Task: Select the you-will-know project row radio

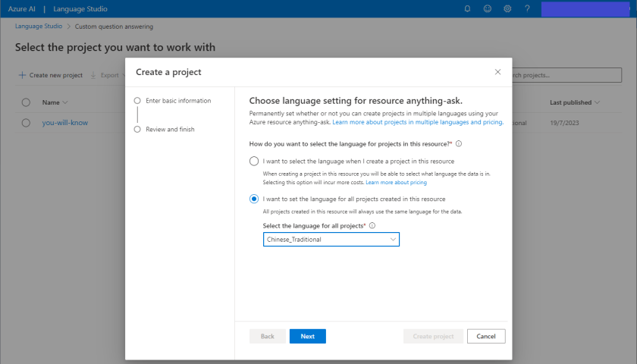Action: coord(26,123)
